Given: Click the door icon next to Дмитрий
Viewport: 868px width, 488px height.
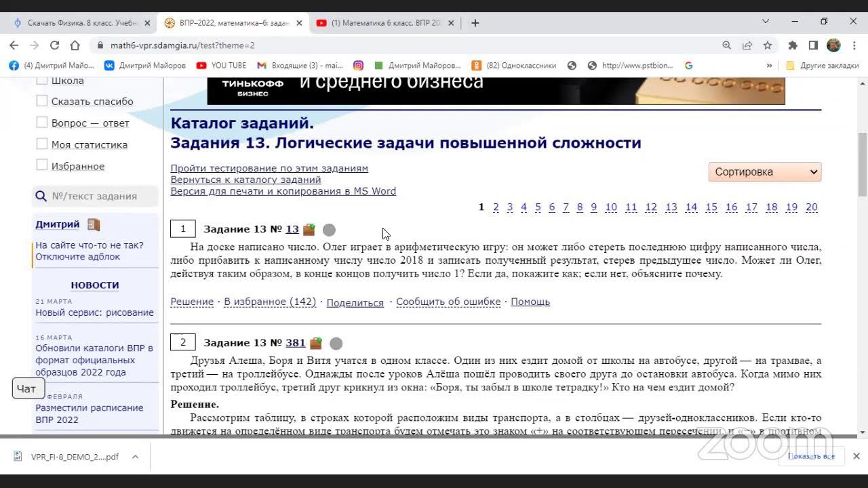Looking at the screenshot, I should [x=94, y=224].
